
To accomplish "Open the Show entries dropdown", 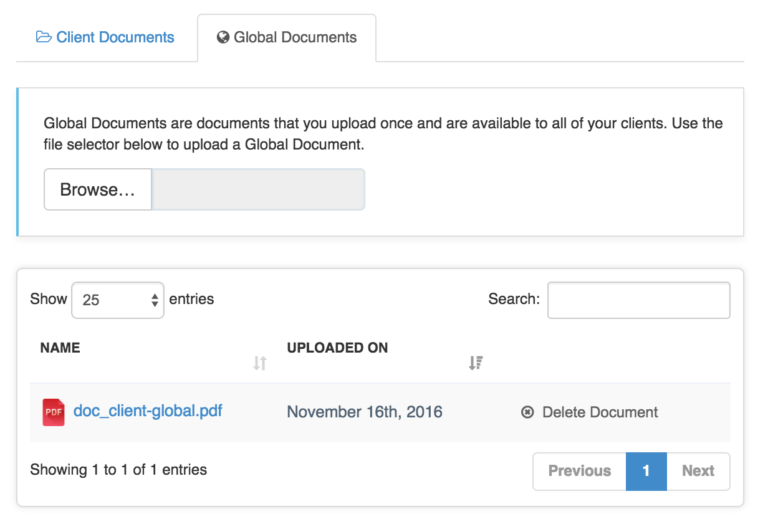I will 118,300.
